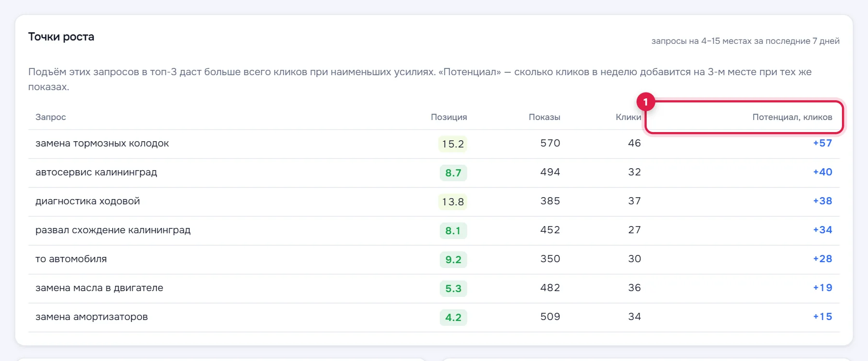Click the clicks value 32
The image size is (868, 361).
635,172
